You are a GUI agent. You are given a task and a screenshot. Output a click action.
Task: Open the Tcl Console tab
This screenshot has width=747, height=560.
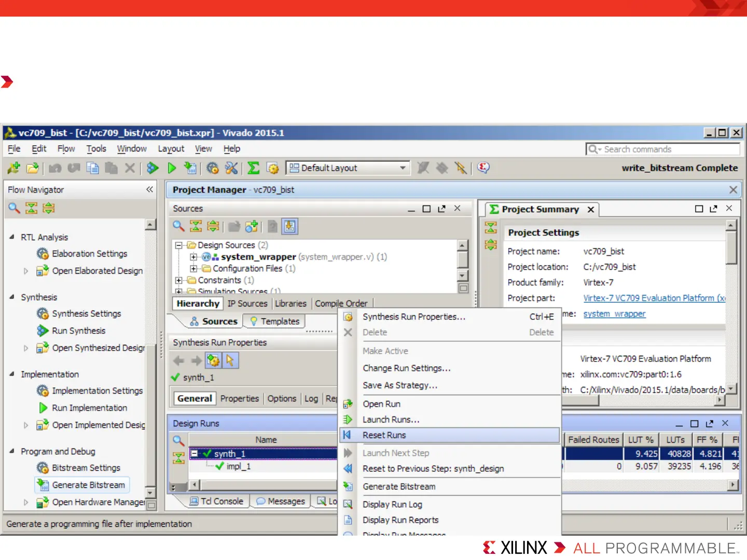[217, 501]
